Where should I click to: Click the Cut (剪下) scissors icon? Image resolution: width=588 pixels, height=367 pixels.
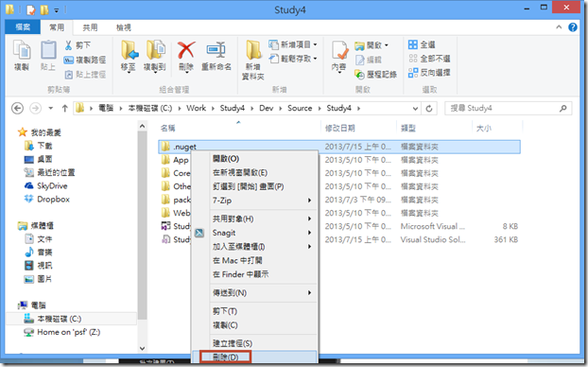68,45
